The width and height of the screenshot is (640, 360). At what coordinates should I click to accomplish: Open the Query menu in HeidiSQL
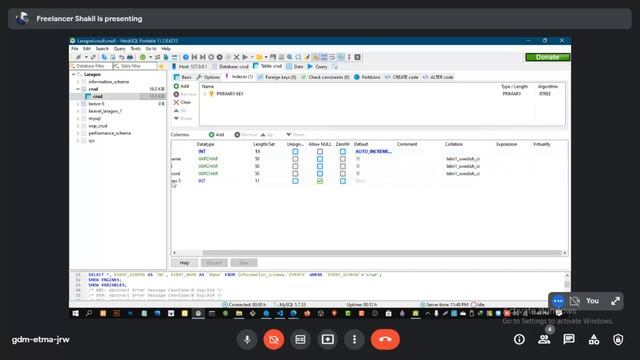pyautogui.click(x=120, y=49)
